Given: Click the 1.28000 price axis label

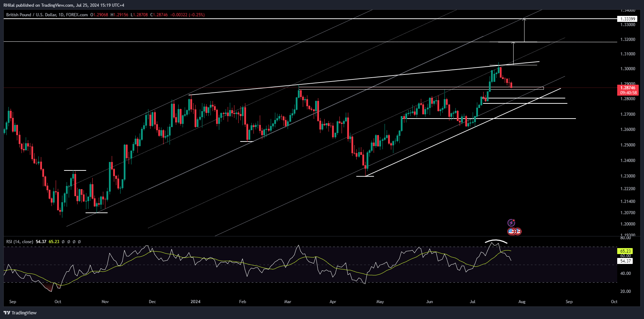Looking at the screenshot, I should pyautogui.click(x=628, y=99).
